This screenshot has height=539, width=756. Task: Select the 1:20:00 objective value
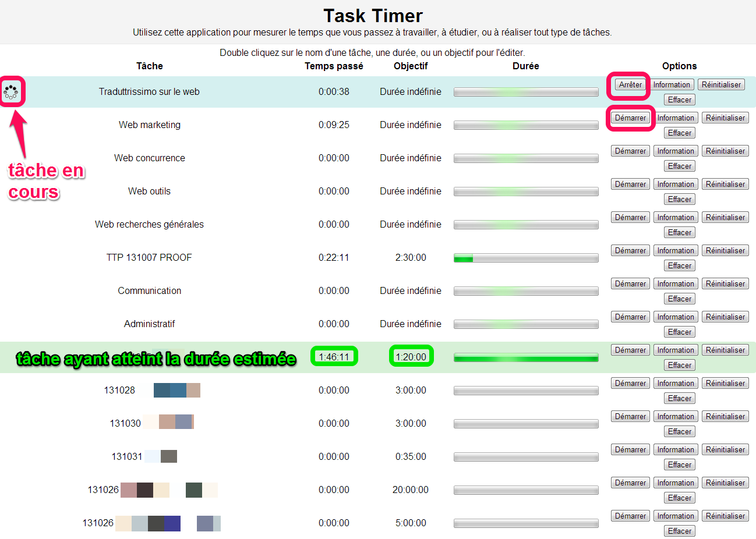tap(411, 357)
